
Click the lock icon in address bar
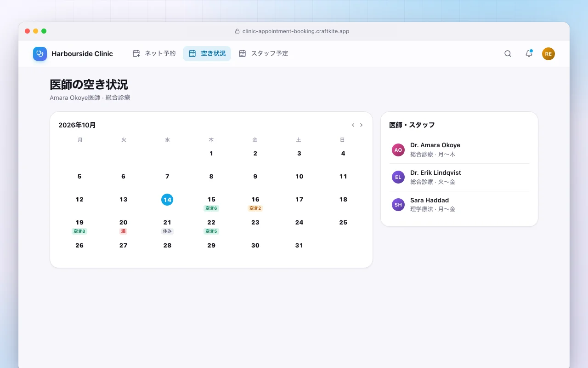tap(237, 31)
